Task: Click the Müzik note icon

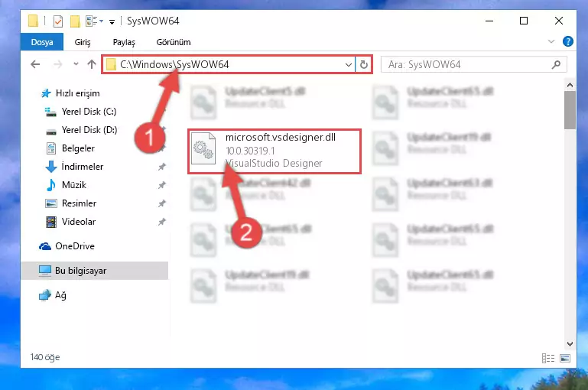Action: tap(51, 185)
